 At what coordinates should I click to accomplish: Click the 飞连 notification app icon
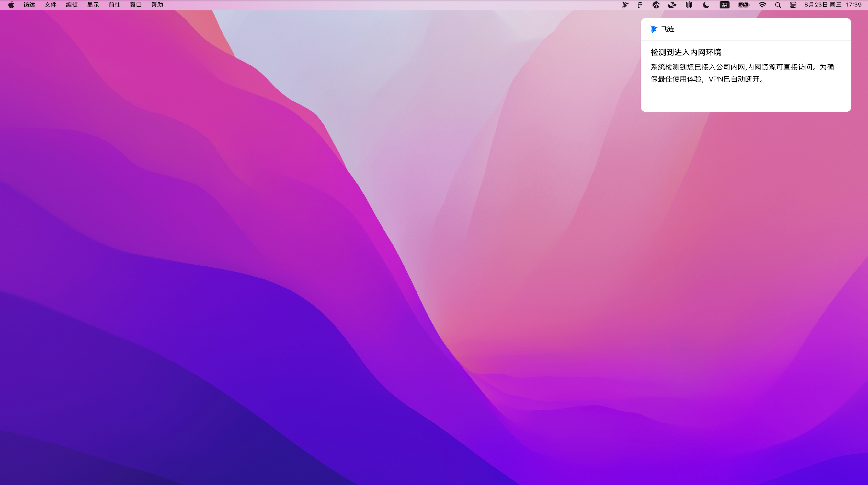tap(654, 30)
